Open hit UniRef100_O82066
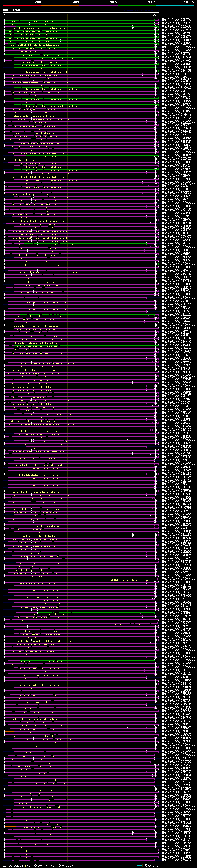This screenshot has height=868, width=197. 177,26
